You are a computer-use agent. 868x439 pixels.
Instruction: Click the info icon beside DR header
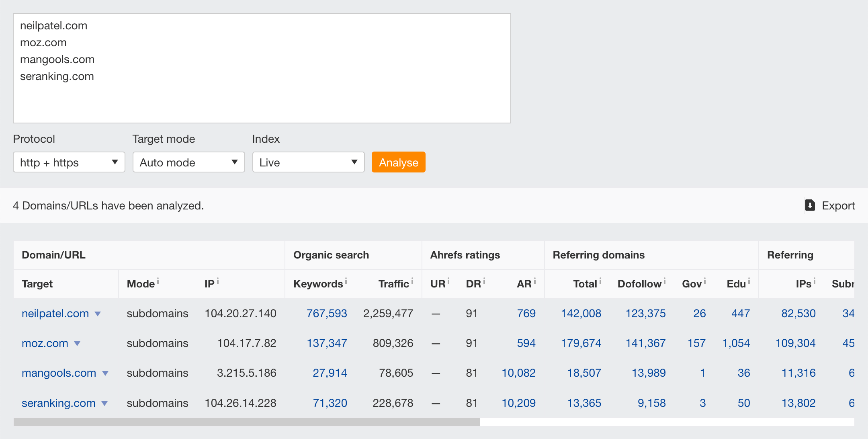(484, 279)
